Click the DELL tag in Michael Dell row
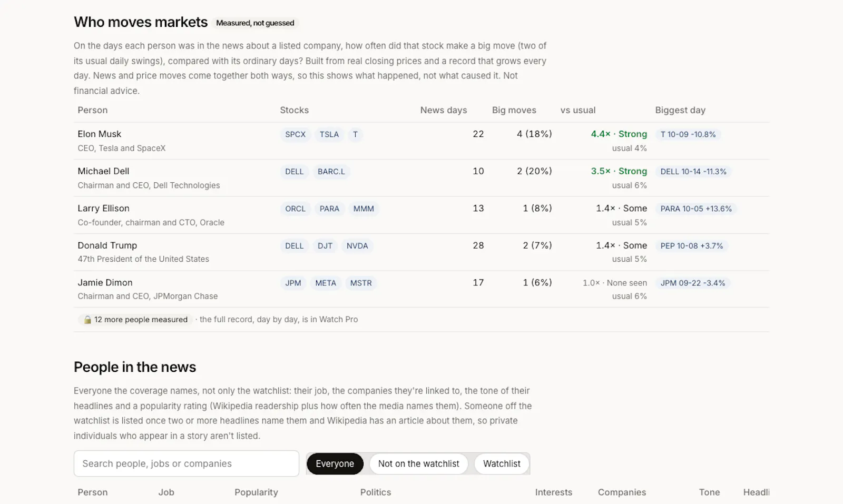 coord(295,172)
